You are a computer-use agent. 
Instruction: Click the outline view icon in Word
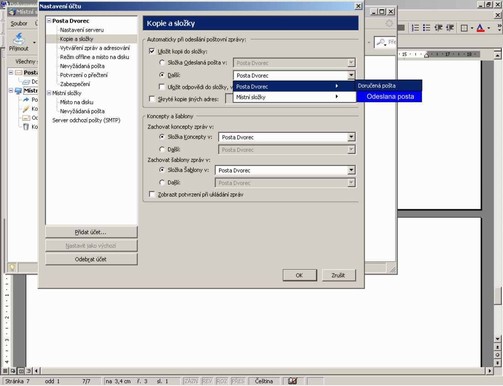point(29,371)
